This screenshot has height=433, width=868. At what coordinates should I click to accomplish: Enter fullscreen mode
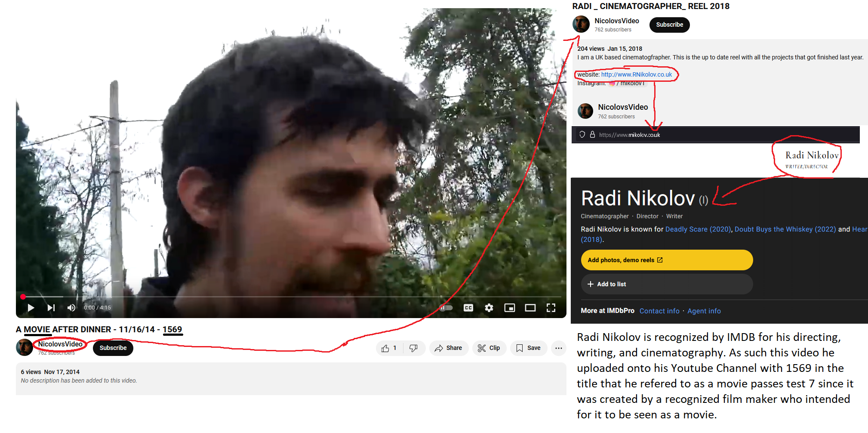[x=551, y=308]
